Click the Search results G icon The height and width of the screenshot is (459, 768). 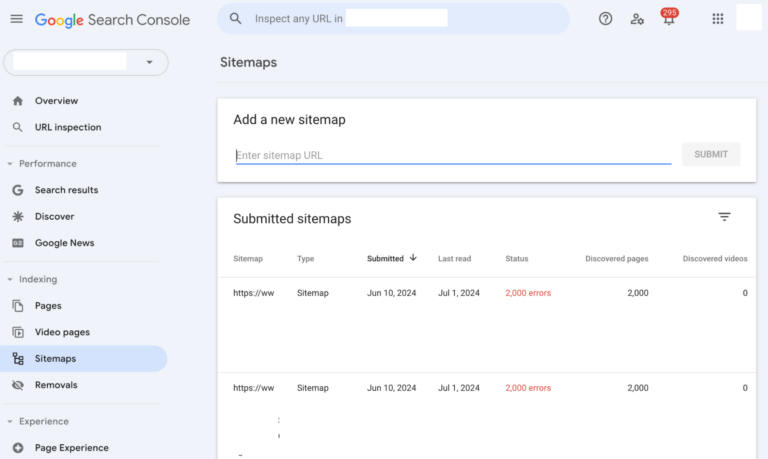(18, 190)
